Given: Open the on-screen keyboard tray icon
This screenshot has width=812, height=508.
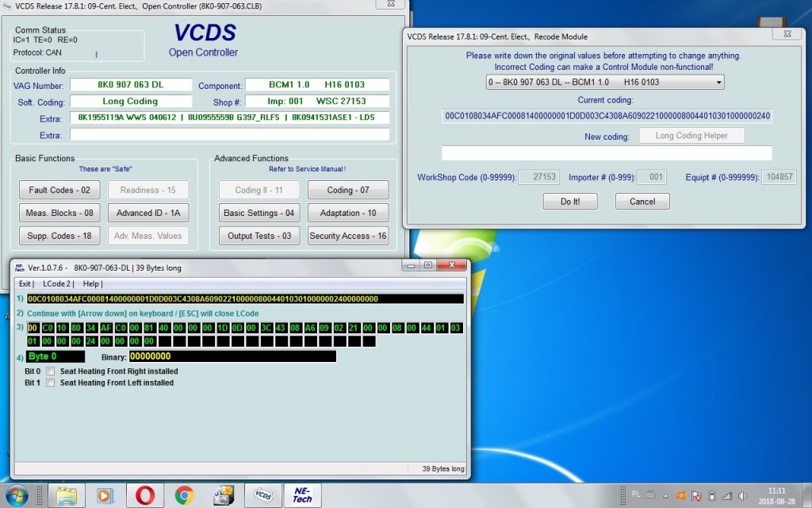Looking at the screenshot, I should coord(650,495).
